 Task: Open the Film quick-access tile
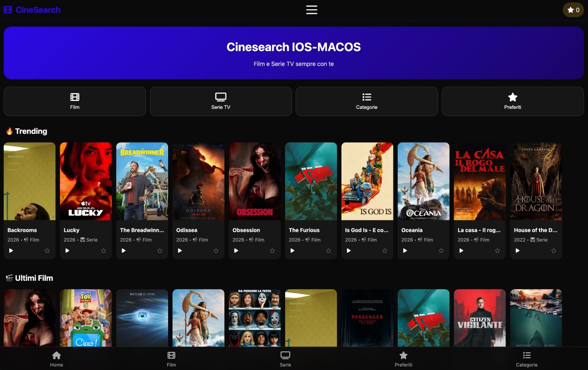pos(74,101)
